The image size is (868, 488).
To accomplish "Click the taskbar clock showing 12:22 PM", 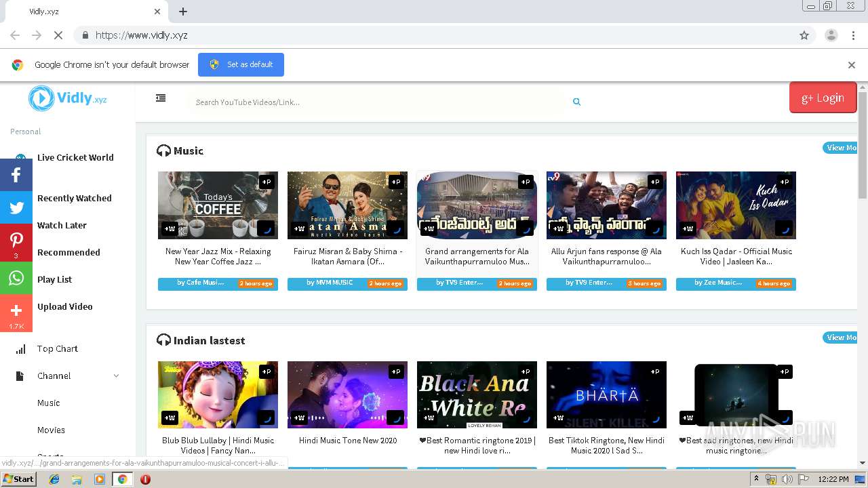I will (x=833, y=479).
